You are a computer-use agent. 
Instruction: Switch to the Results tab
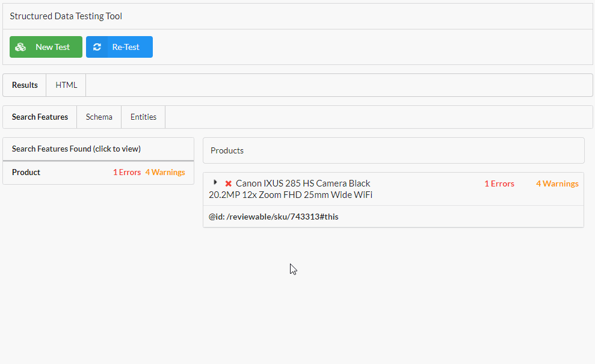point(24,85)
